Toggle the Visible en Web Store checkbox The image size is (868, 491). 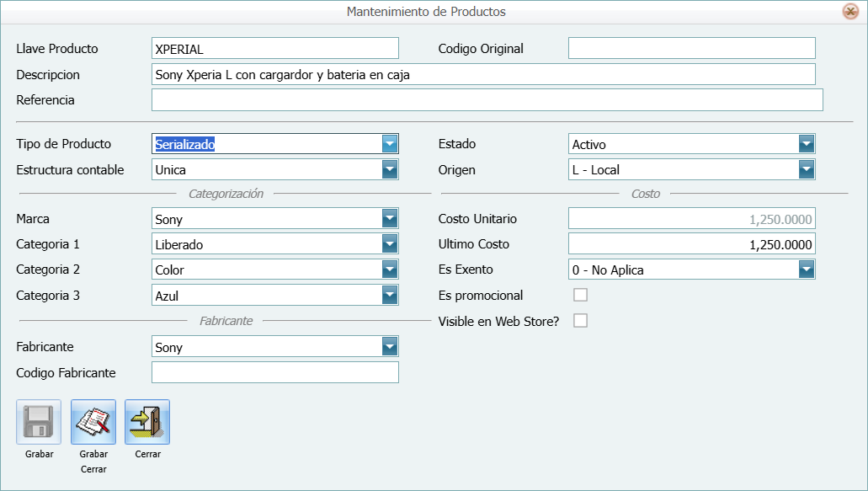[x=580, y=321]
